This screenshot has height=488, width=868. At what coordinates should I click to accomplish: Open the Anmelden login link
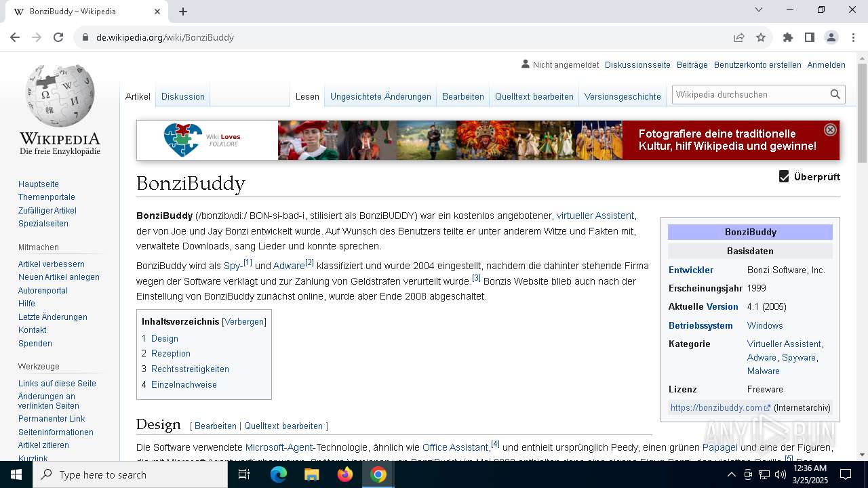coord(826,65)
